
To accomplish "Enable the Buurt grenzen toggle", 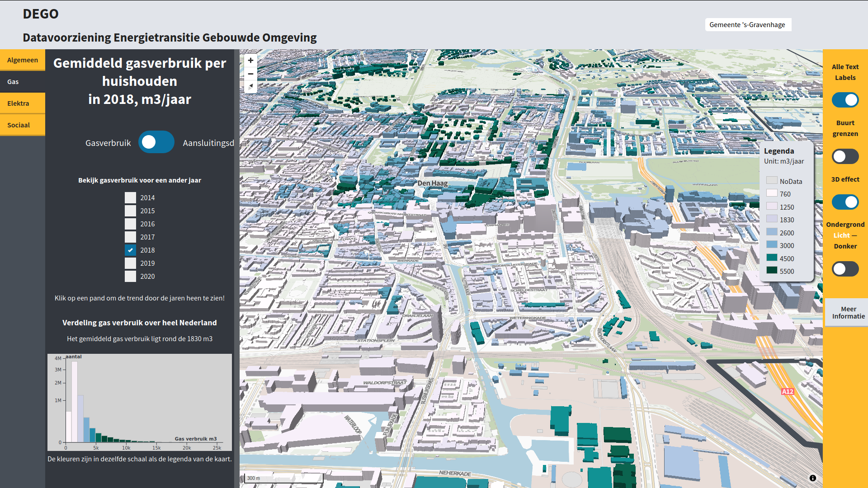I will tap(845, 156).
